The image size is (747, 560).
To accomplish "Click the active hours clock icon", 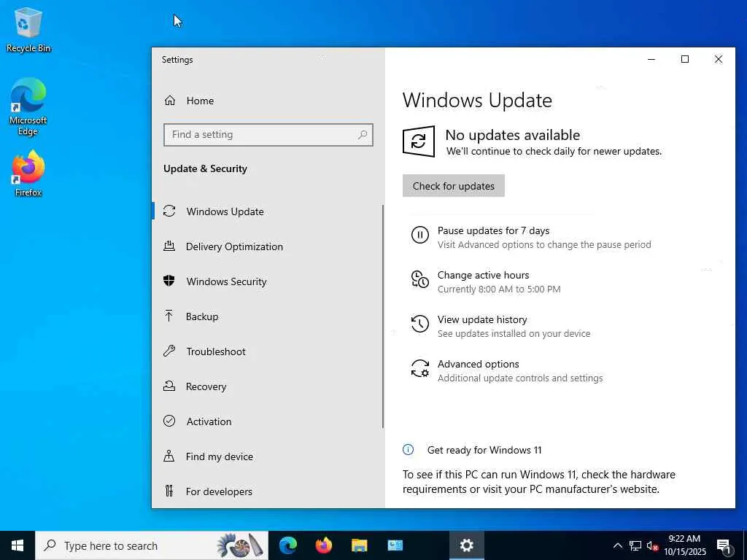I will click(x=419, y=279).
